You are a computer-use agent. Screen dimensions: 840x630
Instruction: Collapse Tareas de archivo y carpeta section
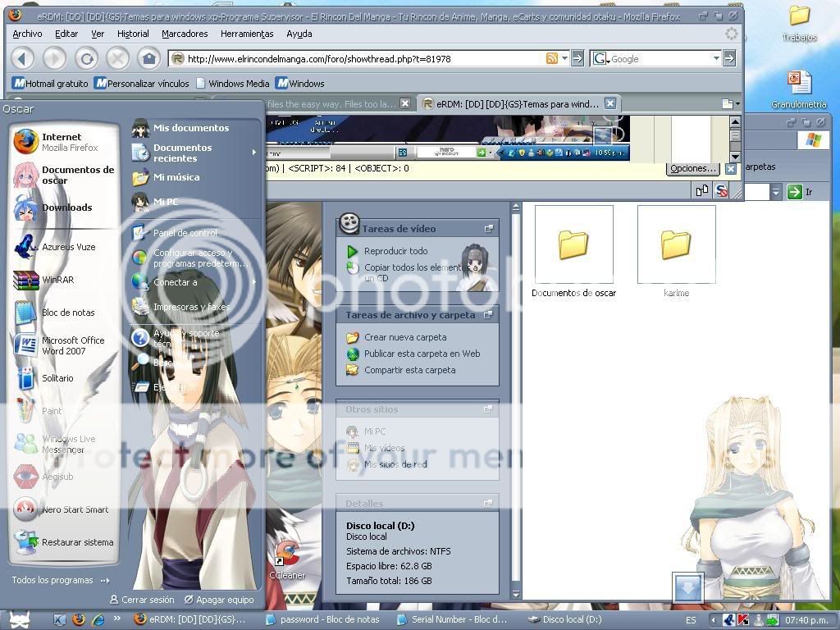pos(489,315)
